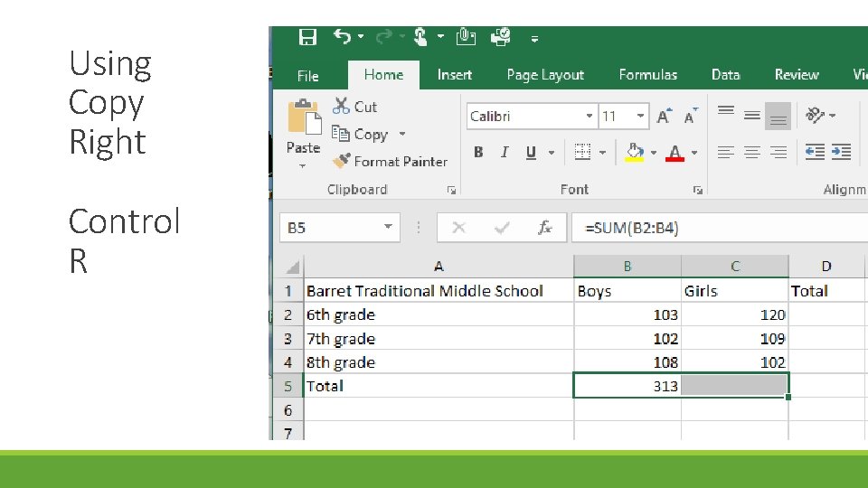Click the Borders icon
The height and width of the screenshot is (488, 868).
coord(582,152)
